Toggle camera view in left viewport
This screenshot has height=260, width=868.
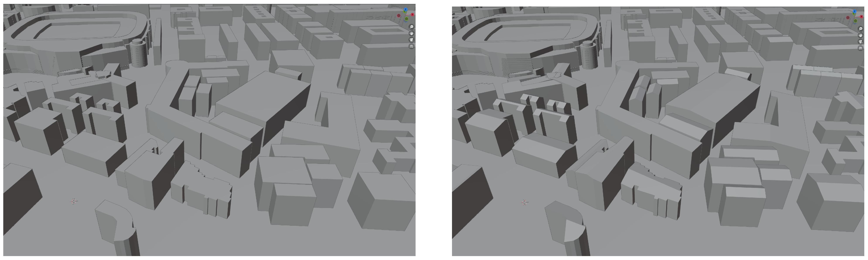411,40
